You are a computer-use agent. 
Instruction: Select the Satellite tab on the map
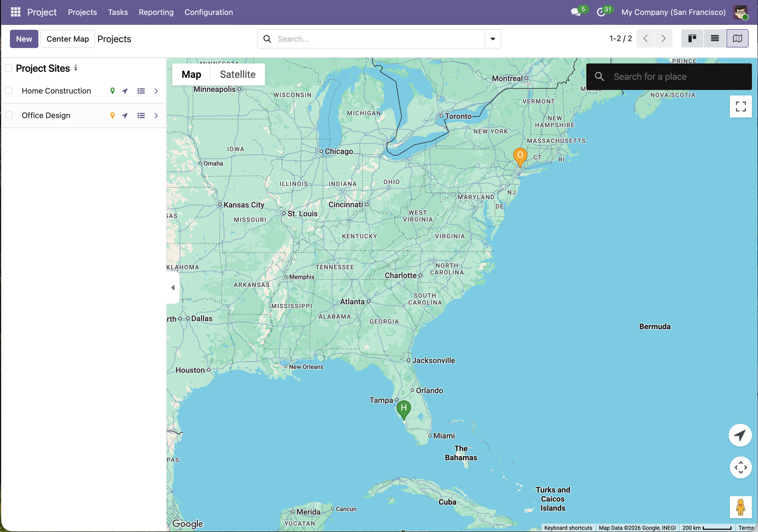[x=238, y=74]
